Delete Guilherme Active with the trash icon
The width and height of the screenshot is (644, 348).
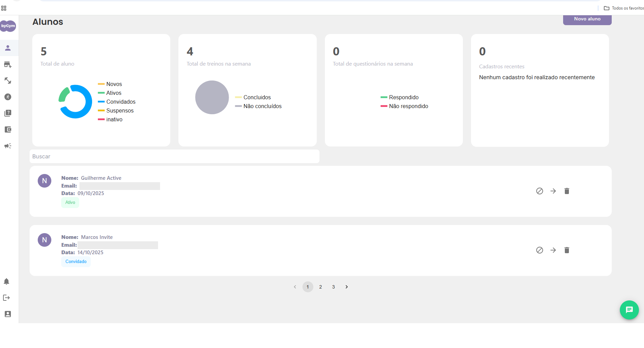point(567,191)
